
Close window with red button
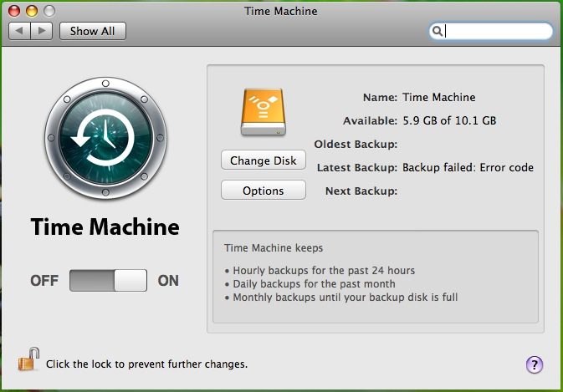(x=14, y=11)
